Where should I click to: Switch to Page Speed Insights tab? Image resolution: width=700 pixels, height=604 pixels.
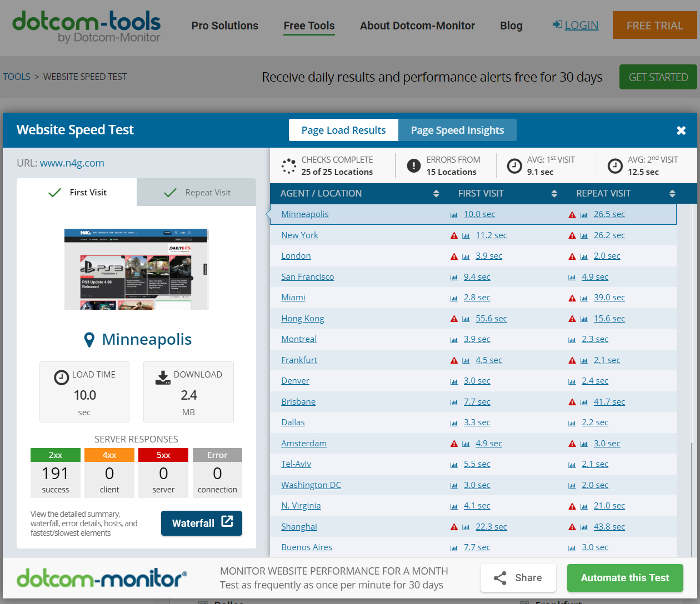(x=457, y=130)
